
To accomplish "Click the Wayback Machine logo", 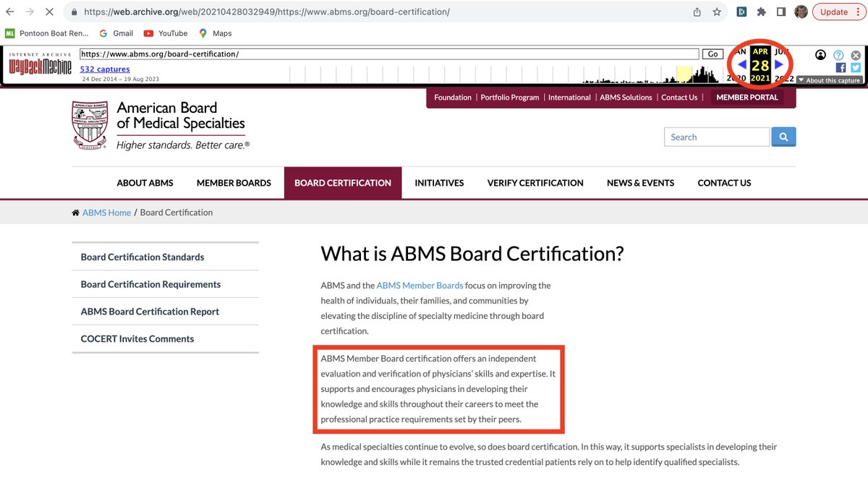I will coord(40,65).
